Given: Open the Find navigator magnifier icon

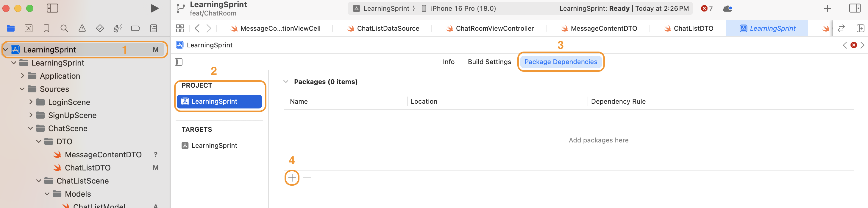Looking at the screenshot, I should pos(64,28).
